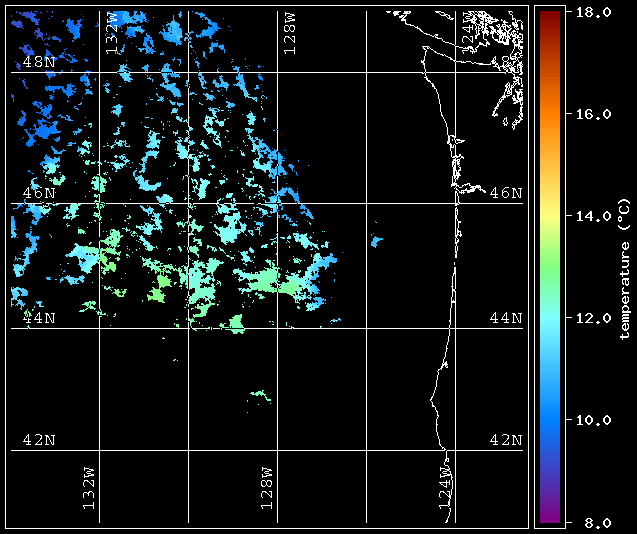Click the 16.0 colorbar tick label
Viewport: 637px width, 534px height.
(594, 114)
